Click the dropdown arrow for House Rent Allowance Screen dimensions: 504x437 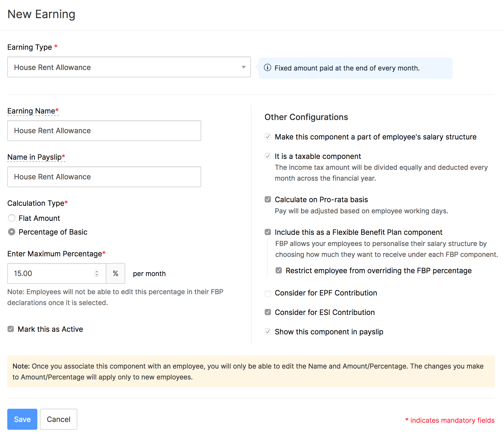(x=243, y=67)
